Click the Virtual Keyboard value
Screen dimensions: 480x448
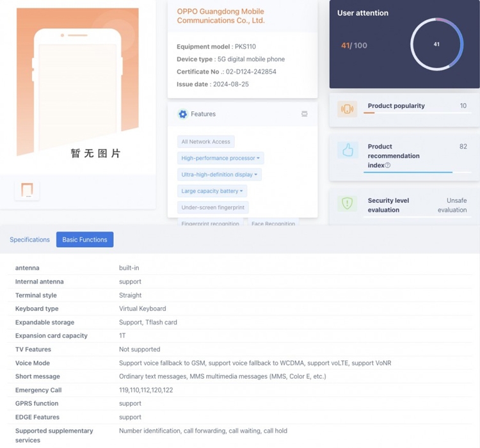[142, 308]
